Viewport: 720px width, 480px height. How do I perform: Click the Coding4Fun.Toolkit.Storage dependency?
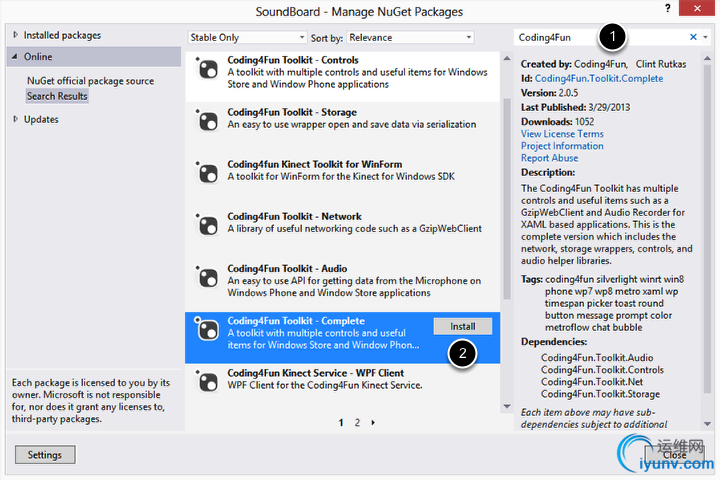(600, 394)
